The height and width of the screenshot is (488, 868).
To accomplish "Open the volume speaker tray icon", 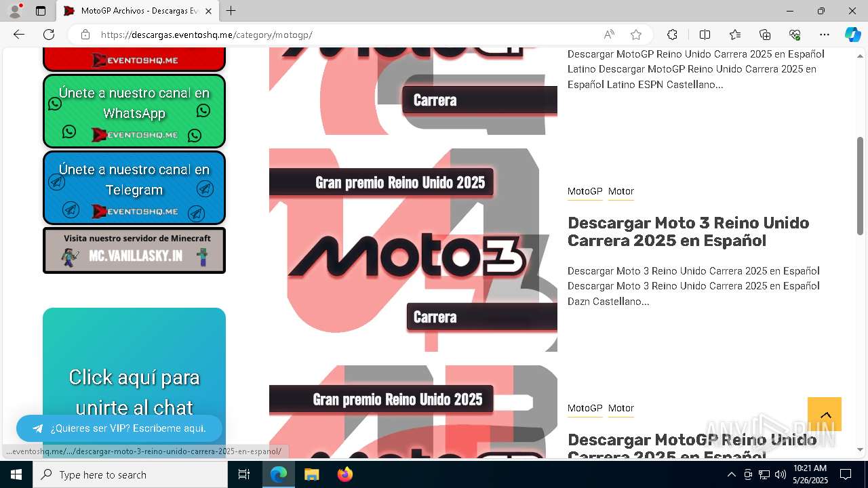I will pyautogui.click(x=781, y=474).
